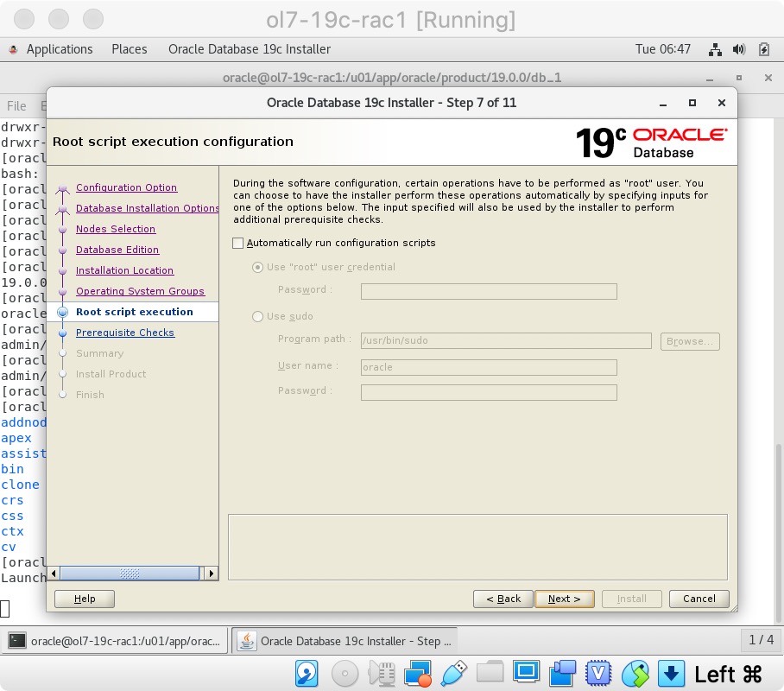The image size is (784, 691).
Task: Click the sudo Program path field
Action: [506, 340]
